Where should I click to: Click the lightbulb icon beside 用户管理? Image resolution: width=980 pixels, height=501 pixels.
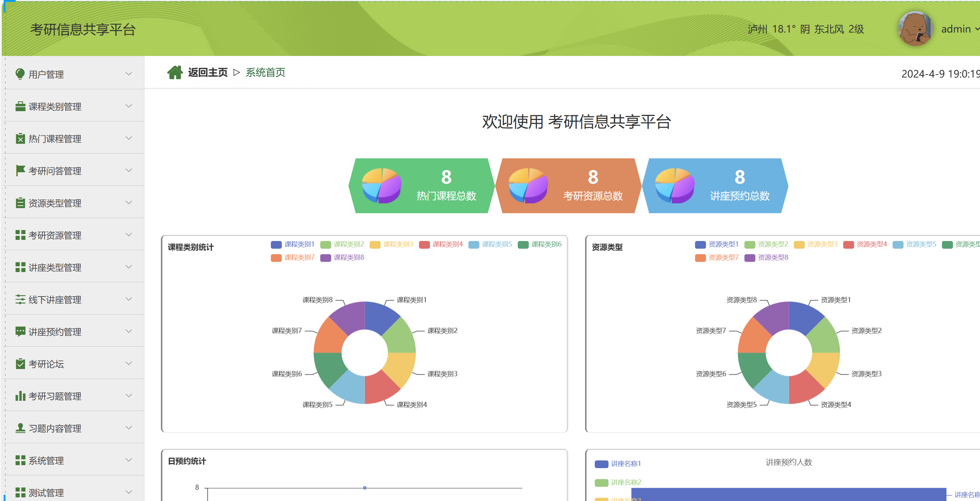pyautogui.click(x=20, y=74)
